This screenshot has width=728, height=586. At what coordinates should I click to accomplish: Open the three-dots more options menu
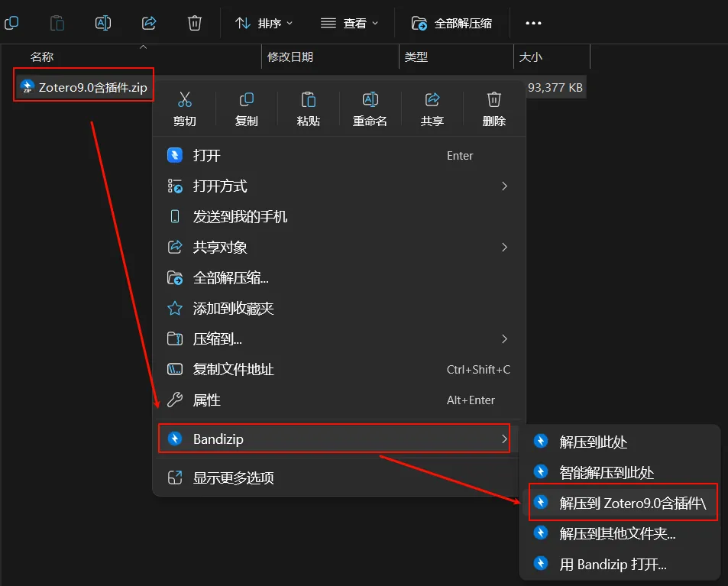pyautogui.click(x=533, y=23)
